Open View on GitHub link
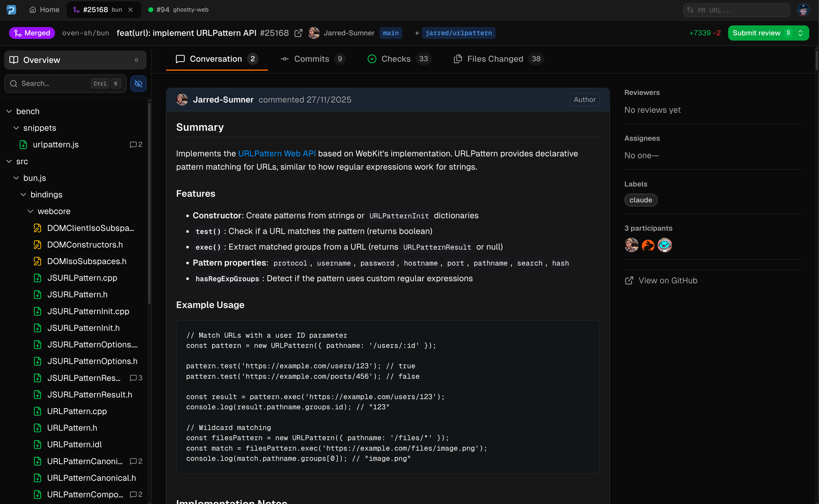 click(x=661, y=281)
